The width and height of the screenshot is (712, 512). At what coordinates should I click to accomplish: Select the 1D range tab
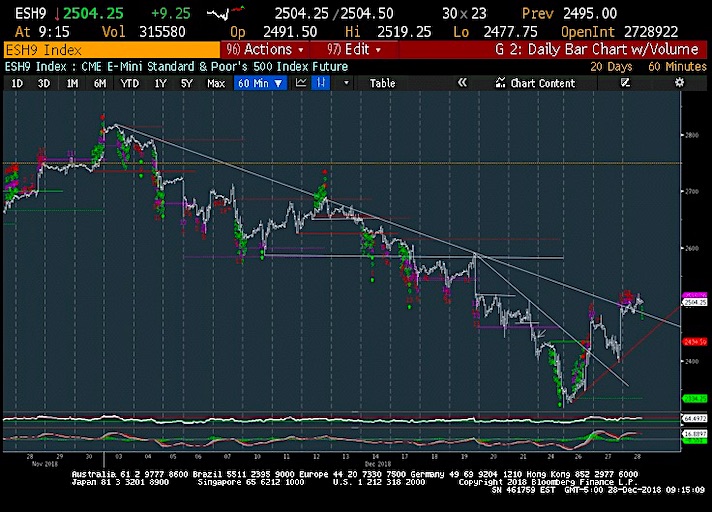pyautogui.click(x=17, y=83)
